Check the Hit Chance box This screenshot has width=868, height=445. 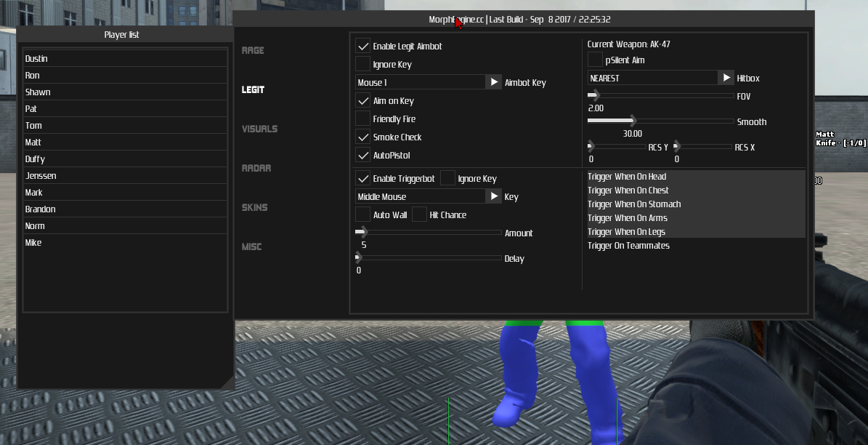(420, 215)
